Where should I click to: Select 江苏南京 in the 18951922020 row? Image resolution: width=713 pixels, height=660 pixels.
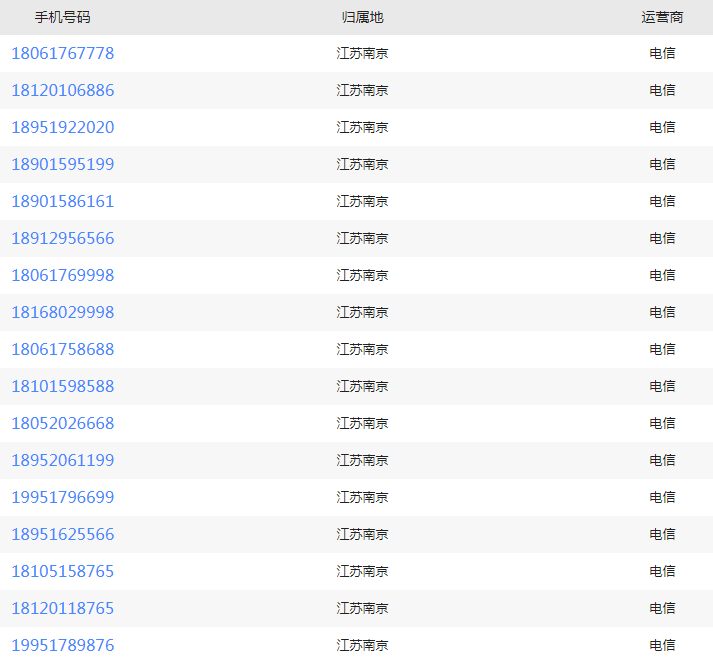362,127
